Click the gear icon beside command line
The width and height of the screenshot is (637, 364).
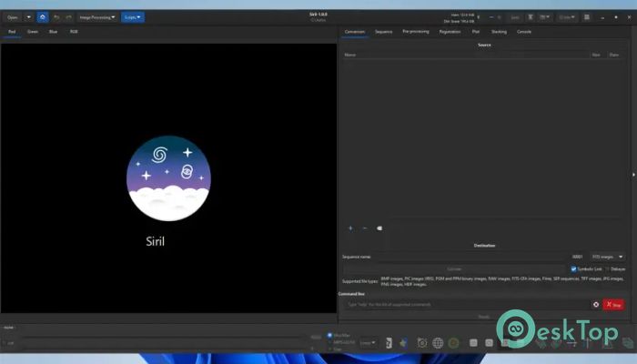point(596,304)
